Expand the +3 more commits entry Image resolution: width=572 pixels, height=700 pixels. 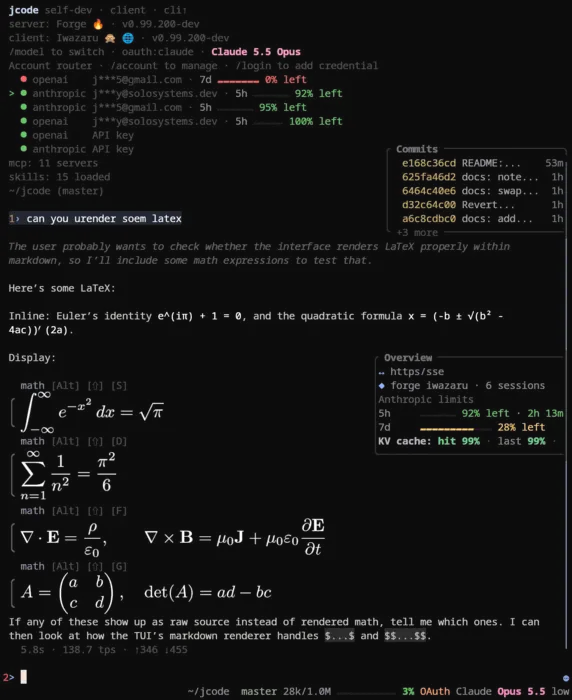pyautogui.click(x=417, y=233)
